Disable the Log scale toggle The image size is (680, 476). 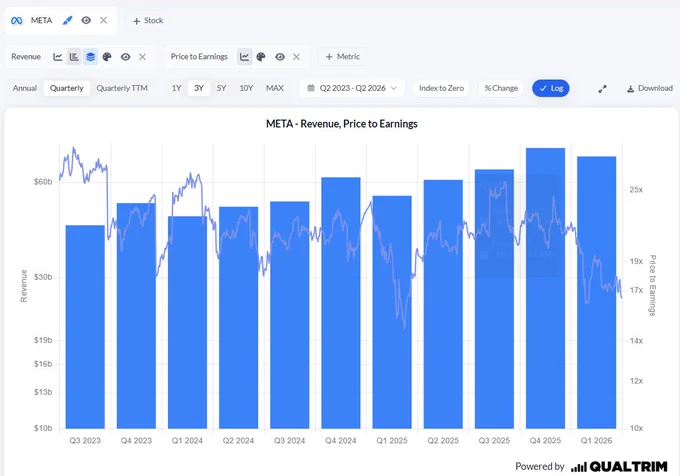coord(551,88)
